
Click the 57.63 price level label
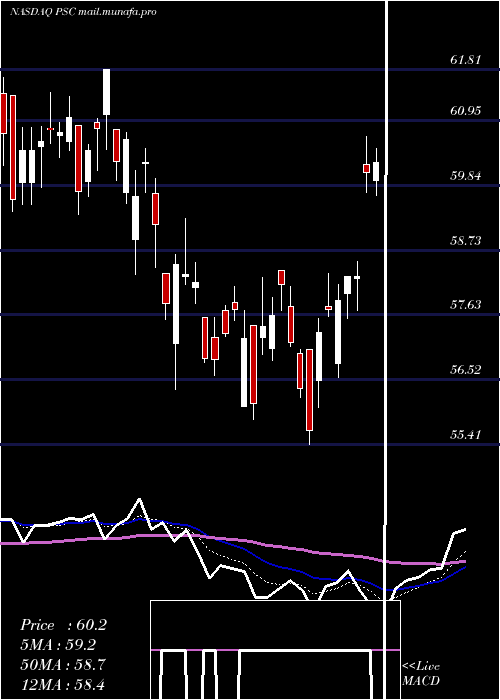click(466, 305)
